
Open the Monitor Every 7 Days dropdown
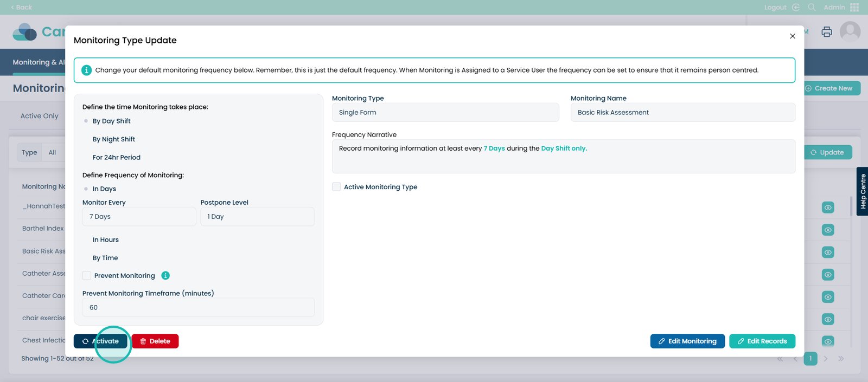[x=139, y=217]
